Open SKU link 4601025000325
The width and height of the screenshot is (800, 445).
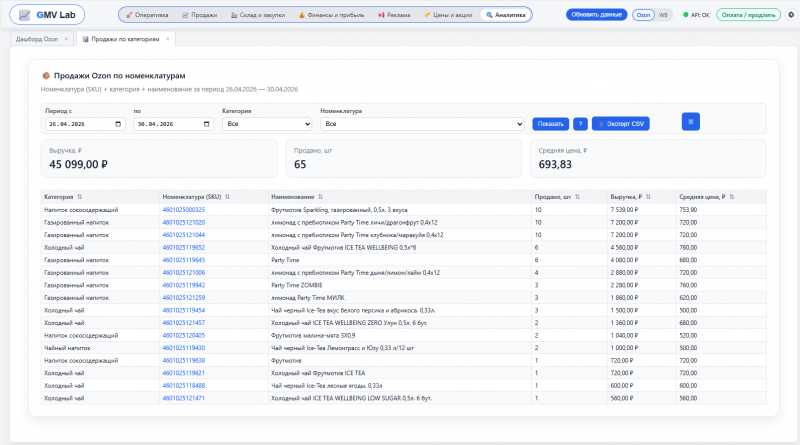(184, 210)
